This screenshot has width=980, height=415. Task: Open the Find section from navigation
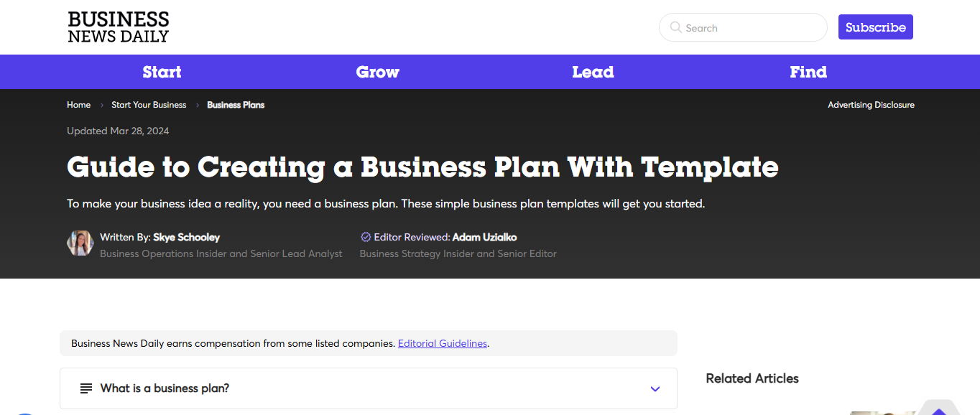click(x=808, y=72)
